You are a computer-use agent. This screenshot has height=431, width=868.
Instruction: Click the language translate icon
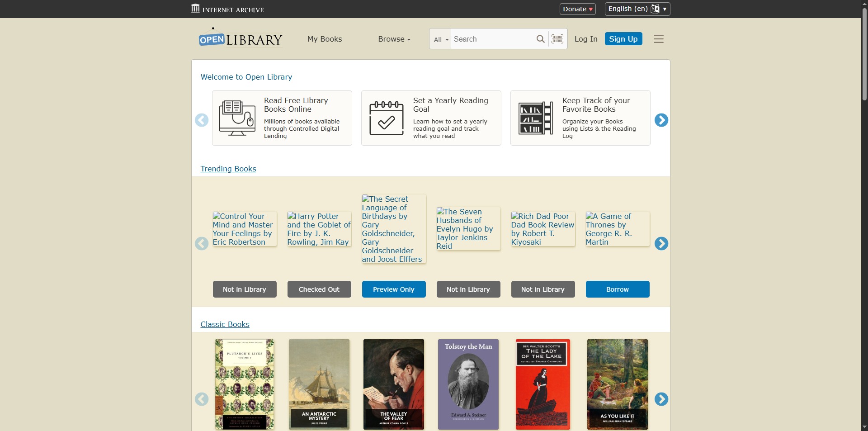655,9
